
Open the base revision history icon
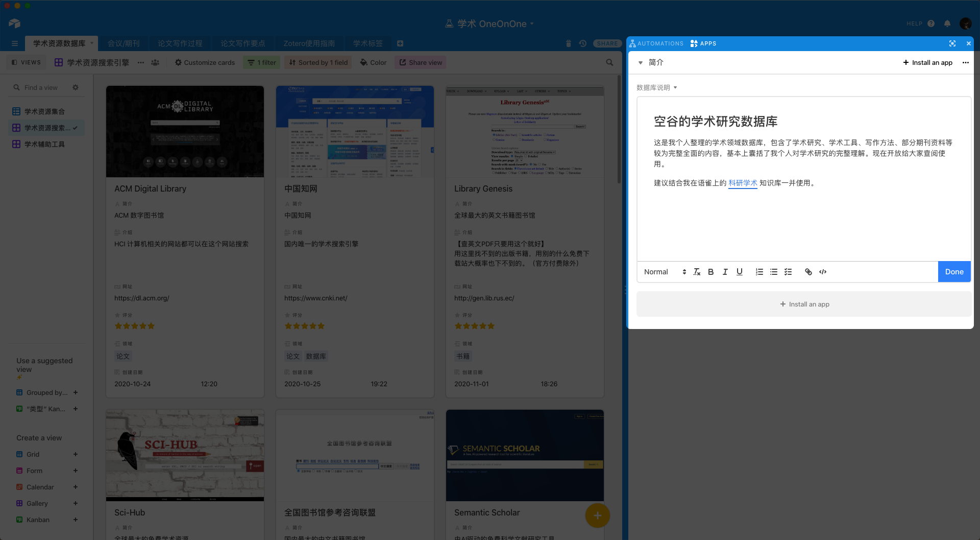point(582,43)
